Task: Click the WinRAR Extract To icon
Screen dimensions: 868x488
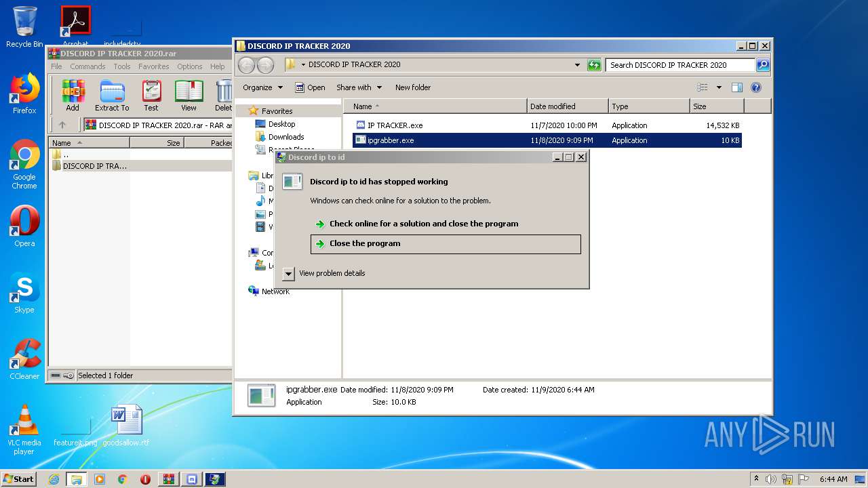Action: tap(112, 96)
